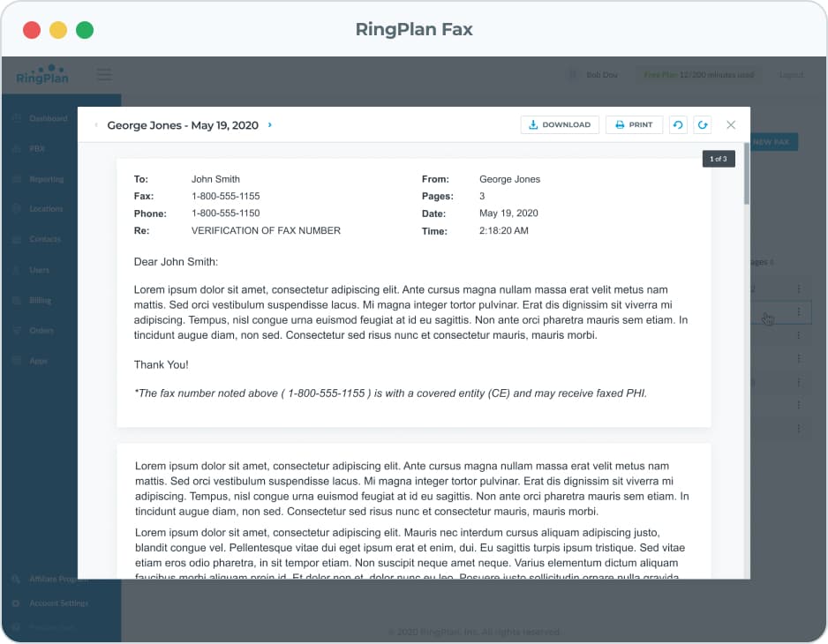Image resolution: width=828 pixels, height=644 pixels.
Task: Click the sender name George Jones in fax
Action: click(x=509, y=179)
